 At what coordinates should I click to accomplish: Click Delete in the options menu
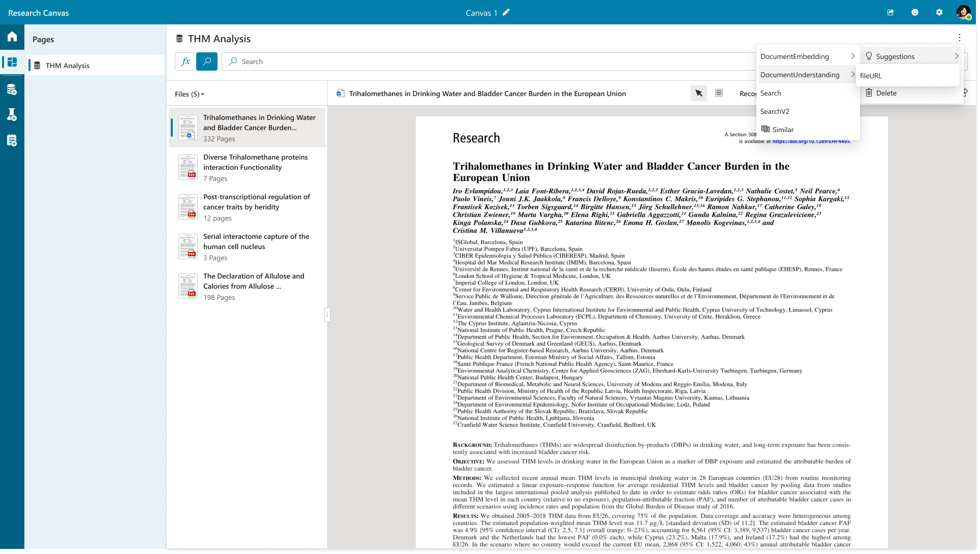[886, 93]
